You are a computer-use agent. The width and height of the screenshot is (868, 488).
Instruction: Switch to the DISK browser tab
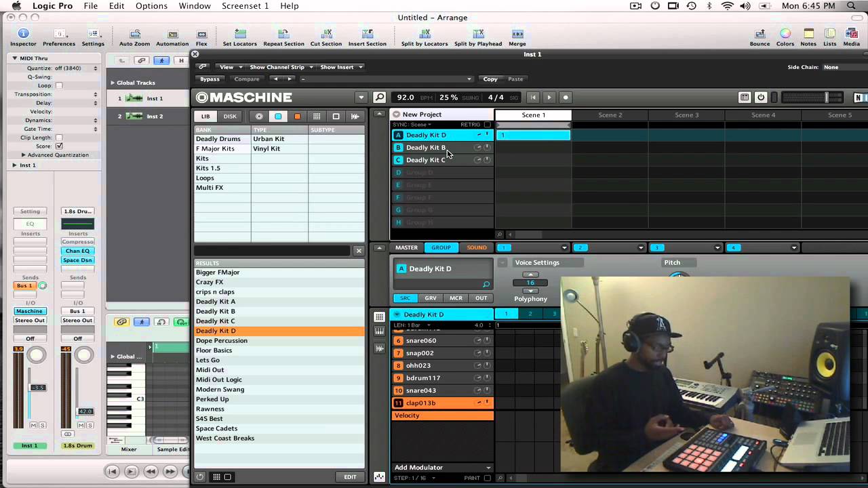point(230,117)
